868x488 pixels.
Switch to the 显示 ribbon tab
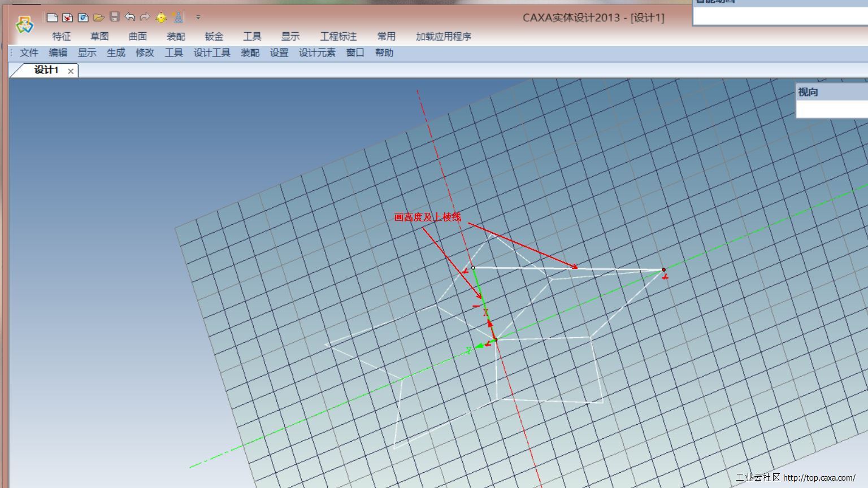pos(290,36)
